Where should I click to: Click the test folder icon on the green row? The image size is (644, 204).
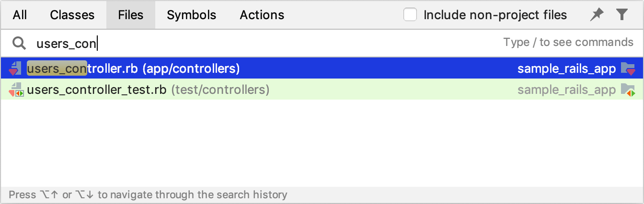tap(628, 90)
